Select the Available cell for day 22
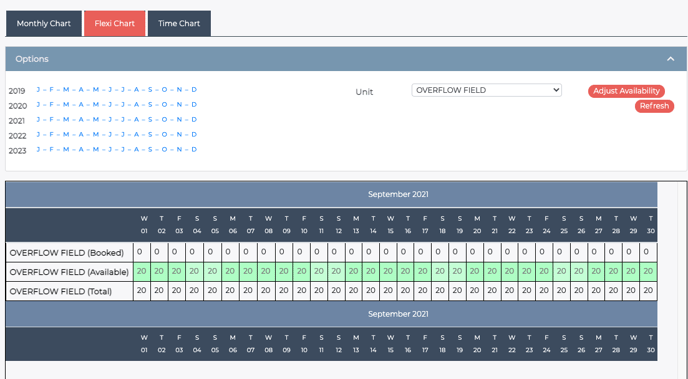 click(509, 272)
